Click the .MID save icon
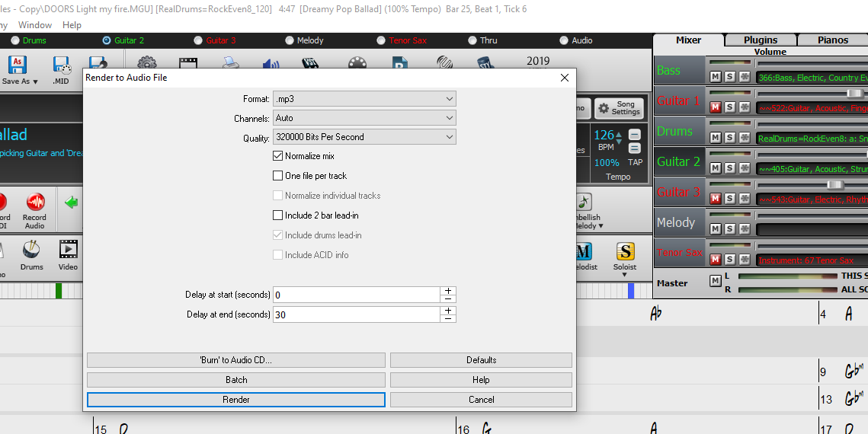The height and width of the screenshot is (434, 868). tap(62, 65)
